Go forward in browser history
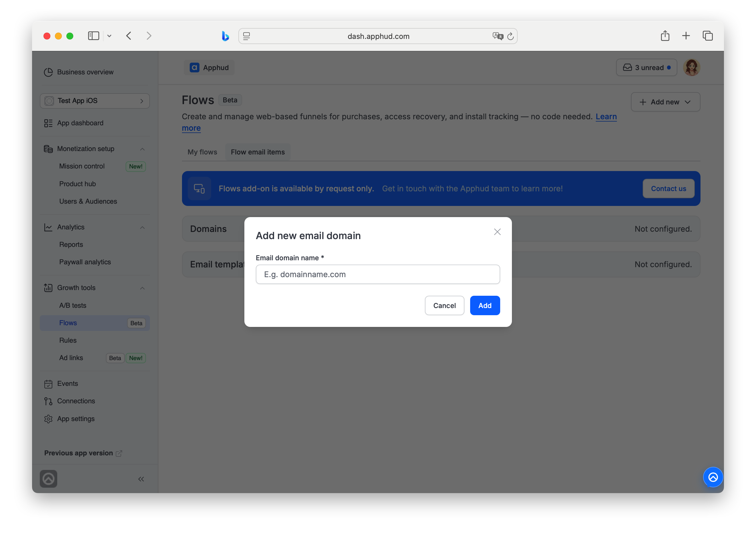The height and width of the screenshot is (536, 756). (x=149, y=36)
